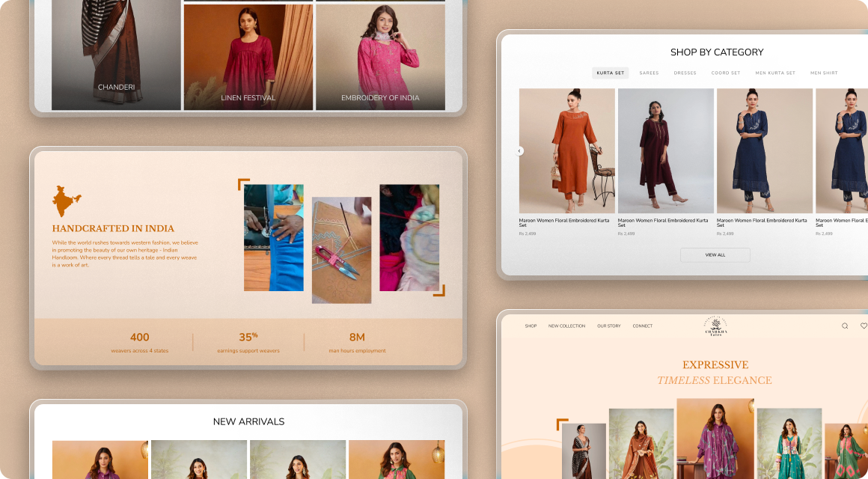Open the Shop menu
Viewport: 868px width, 479px height.
531,326
